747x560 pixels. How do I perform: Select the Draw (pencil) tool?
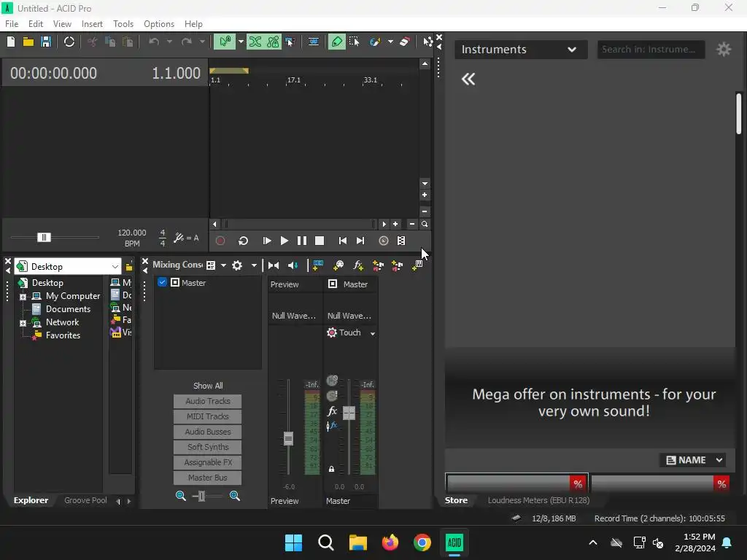[x=337, y=42]
